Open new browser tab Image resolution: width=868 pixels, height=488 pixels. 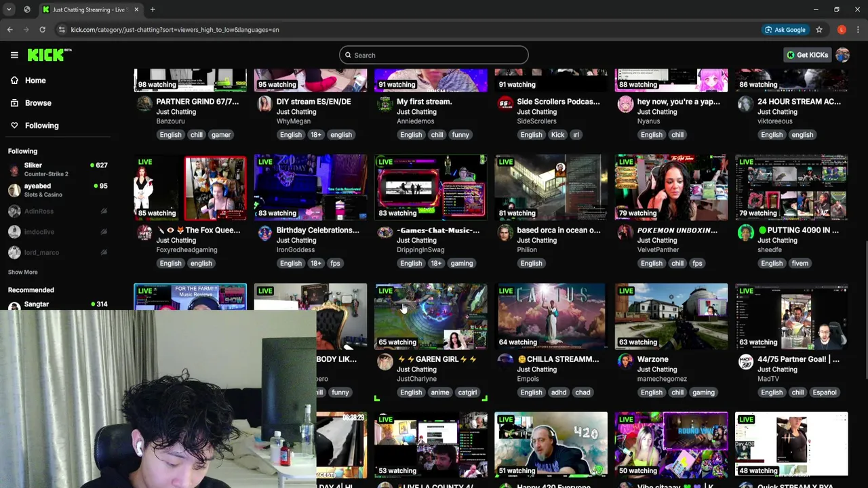[153, 9]
